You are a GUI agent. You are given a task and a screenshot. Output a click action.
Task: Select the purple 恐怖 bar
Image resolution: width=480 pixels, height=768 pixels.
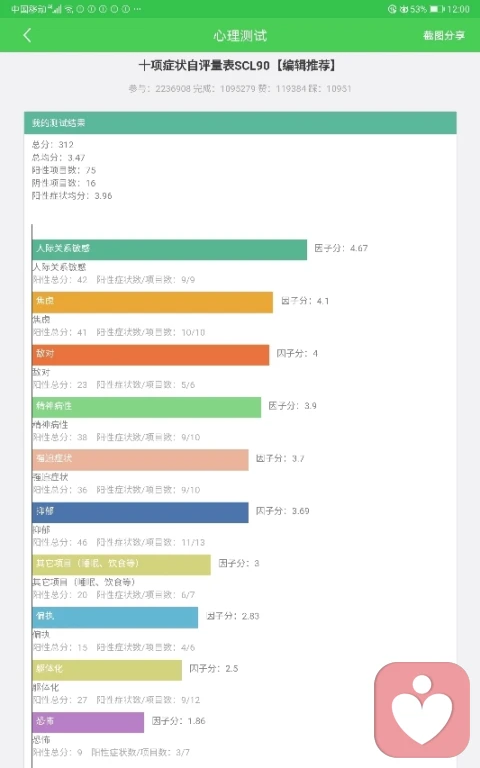(x=88, y=722)
